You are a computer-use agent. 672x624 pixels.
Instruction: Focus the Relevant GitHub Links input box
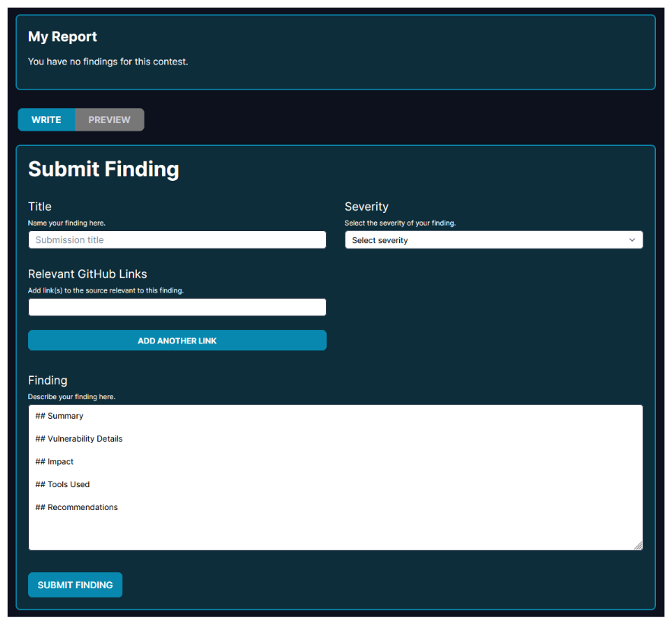click(x=177, y=307)
